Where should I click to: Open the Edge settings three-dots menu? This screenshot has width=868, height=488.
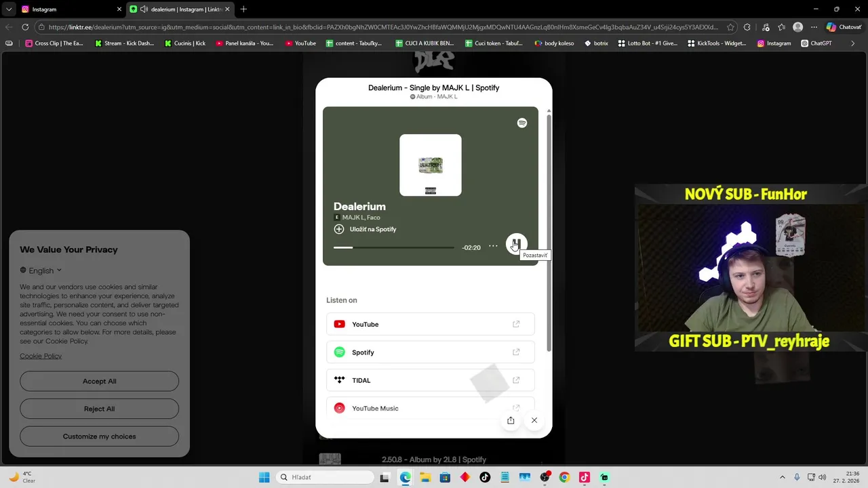pos(814,27)
